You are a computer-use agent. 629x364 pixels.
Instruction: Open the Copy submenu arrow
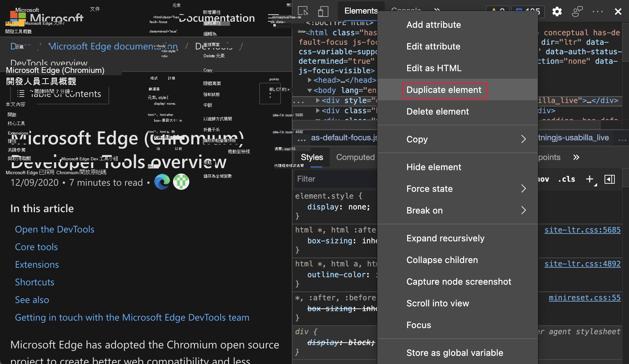click(x=523, y=139)
